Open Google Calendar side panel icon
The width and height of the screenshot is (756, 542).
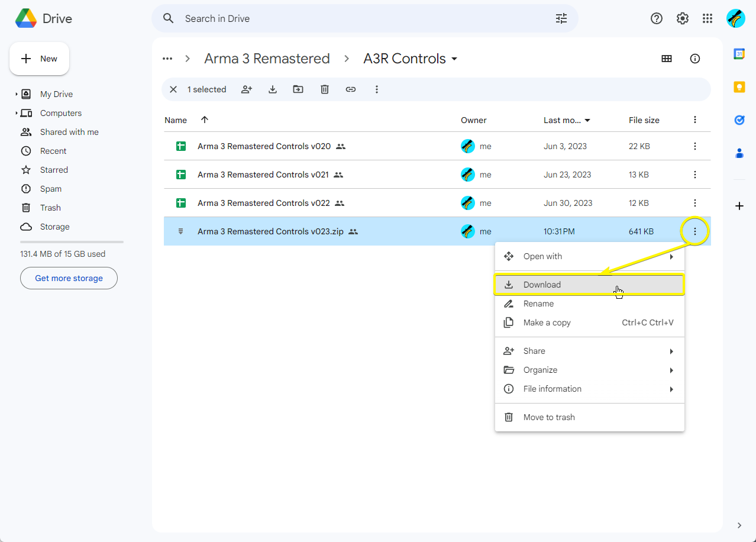click(x=739, y=54)
